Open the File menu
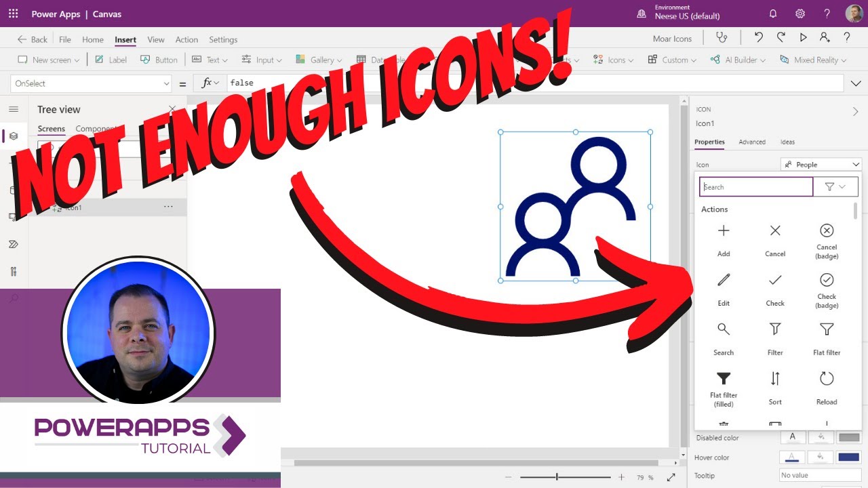The height and width of the screenshot is (488, 868). pyautogui.click(x=65, y=39)
